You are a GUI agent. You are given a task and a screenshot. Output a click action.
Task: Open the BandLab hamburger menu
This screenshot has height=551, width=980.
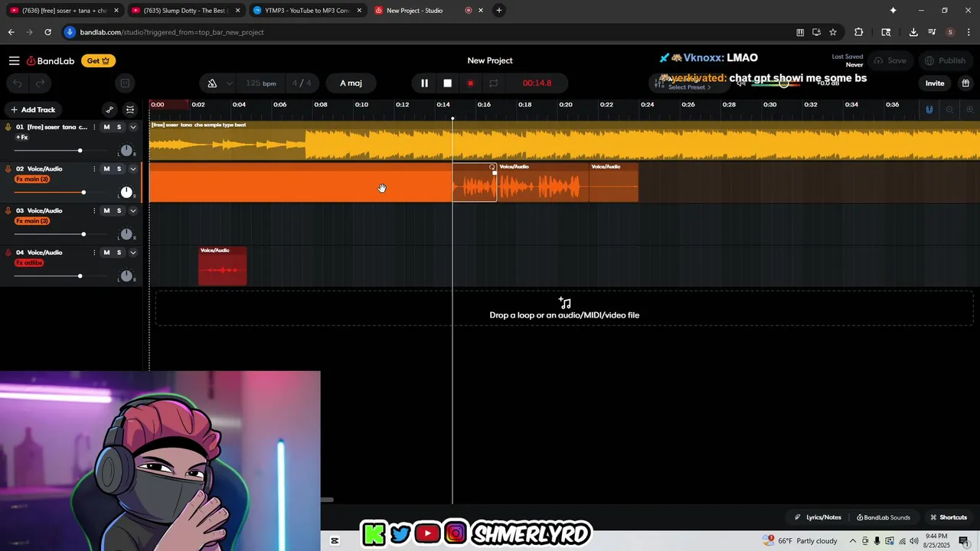[x=14, y=60]
